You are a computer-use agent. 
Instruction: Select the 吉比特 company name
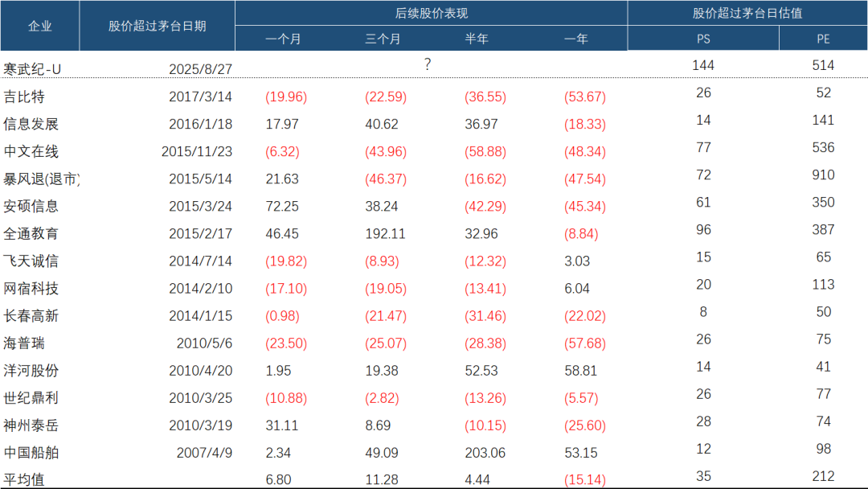24,97
